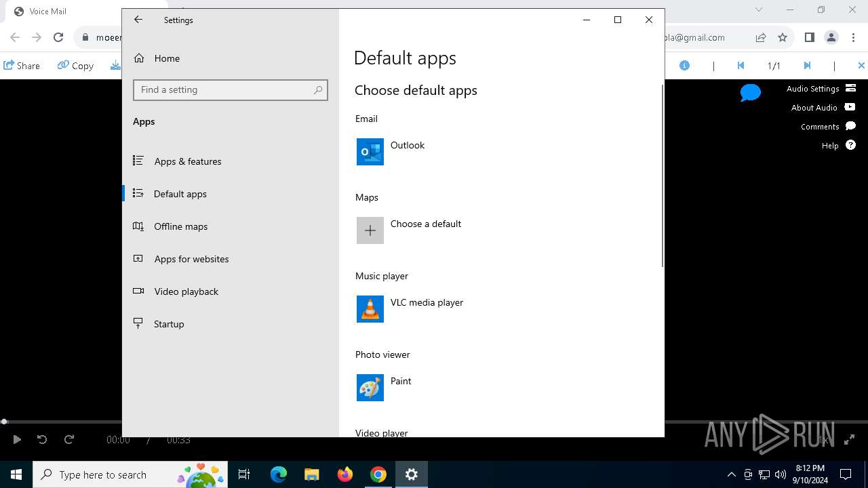This screenshot has height=488, width=868.
Task: Launch Firefox from taskbar
Action: point(345,474)
